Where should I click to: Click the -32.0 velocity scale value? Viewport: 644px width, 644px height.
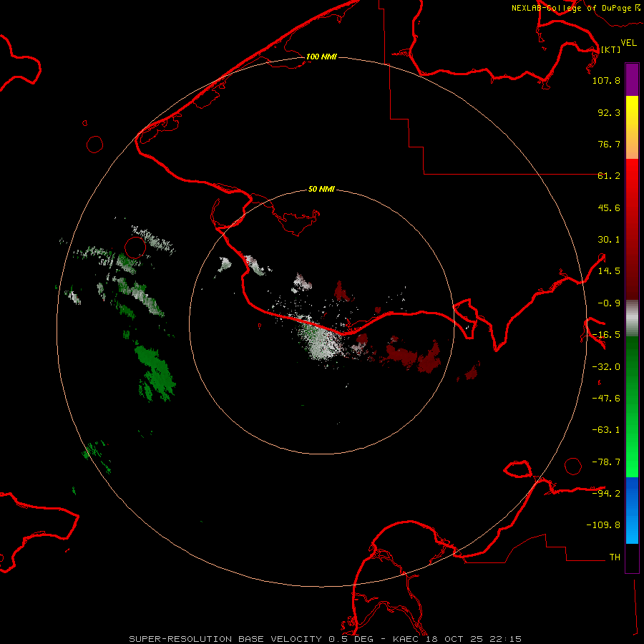pyautogui.click(x=606, y=367)
